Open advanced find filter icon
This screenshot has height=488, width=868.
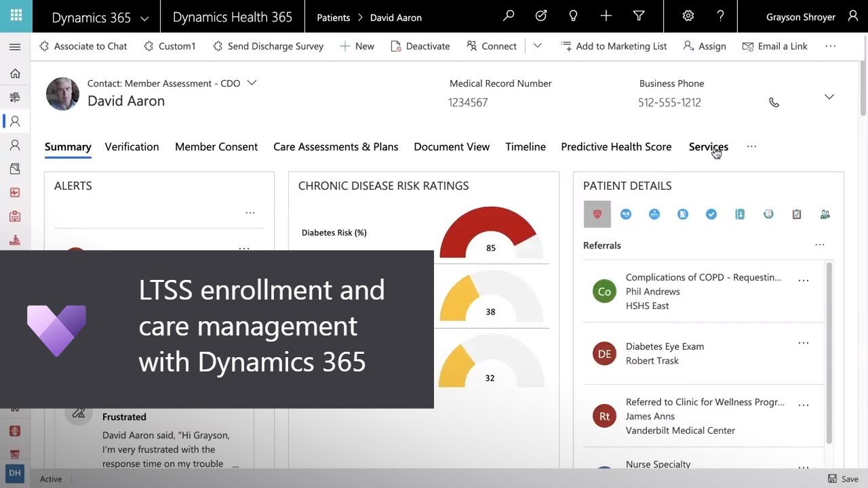tap(639, 16)
